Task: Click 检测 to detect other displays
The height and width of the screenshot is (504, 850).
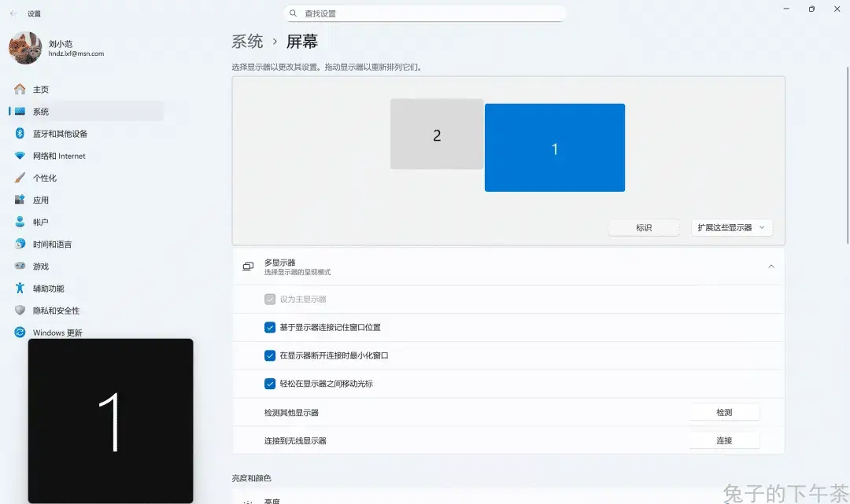Action: click(x=724, y=412)
